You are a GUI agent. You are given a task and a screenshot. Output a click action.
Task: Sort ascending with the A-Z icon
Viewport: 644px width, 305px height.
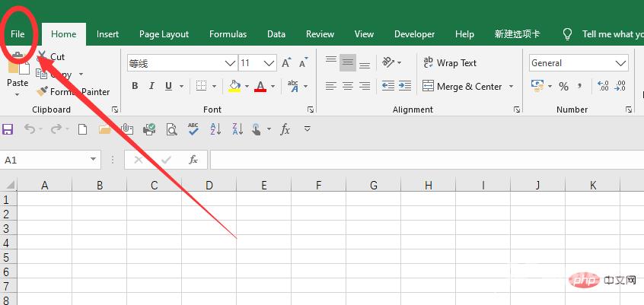click(215, 129)
